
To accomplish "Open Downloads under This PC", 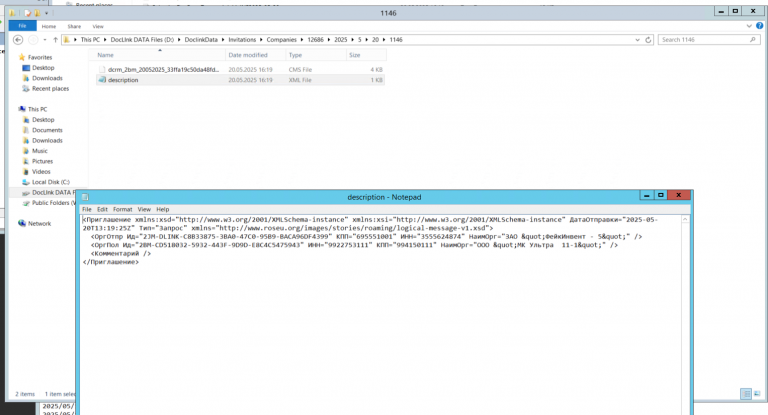I will tap(47, 141).
